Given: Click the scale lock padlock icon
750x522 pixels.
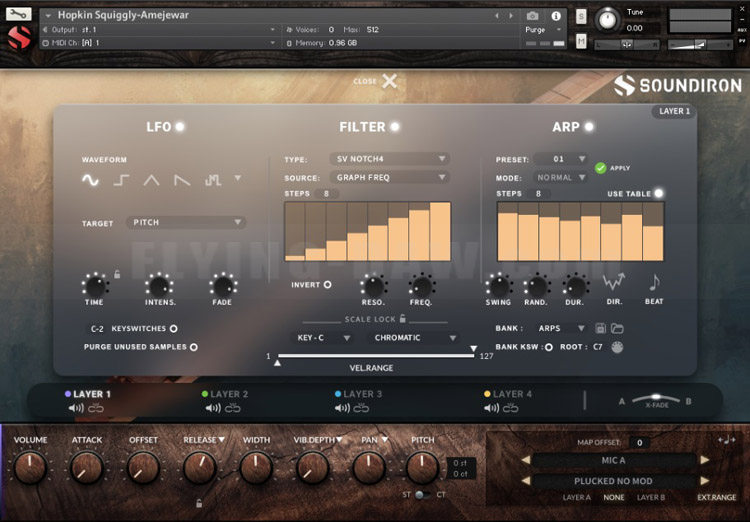Looking at the screenshot, I should (x=403, y=318).
